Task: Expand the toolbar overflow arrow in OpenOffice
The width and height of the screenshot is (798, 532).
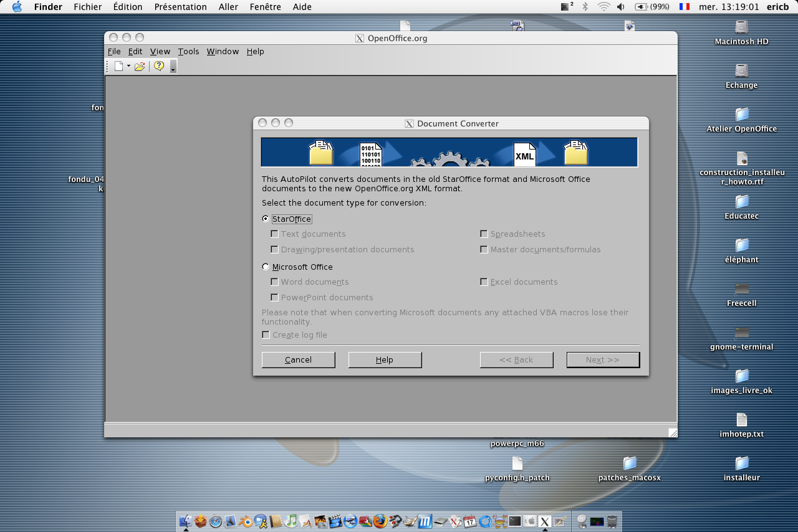Action: click(x=173, y=67)
